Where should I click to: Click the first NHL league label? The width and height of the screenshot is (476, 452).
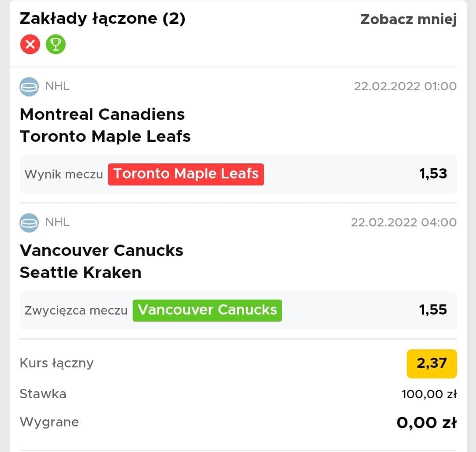(x=57, y=86)
